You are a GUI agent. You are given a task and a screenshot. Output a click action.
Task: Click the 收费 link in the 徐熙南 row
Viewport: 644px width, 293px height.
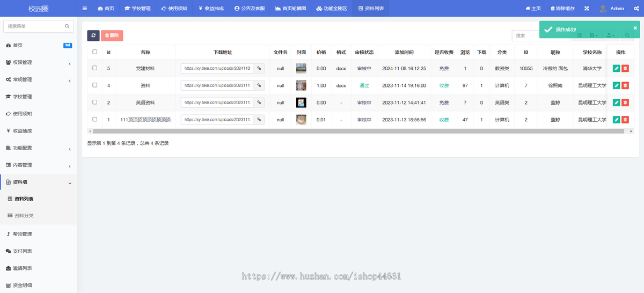[444, 85]
